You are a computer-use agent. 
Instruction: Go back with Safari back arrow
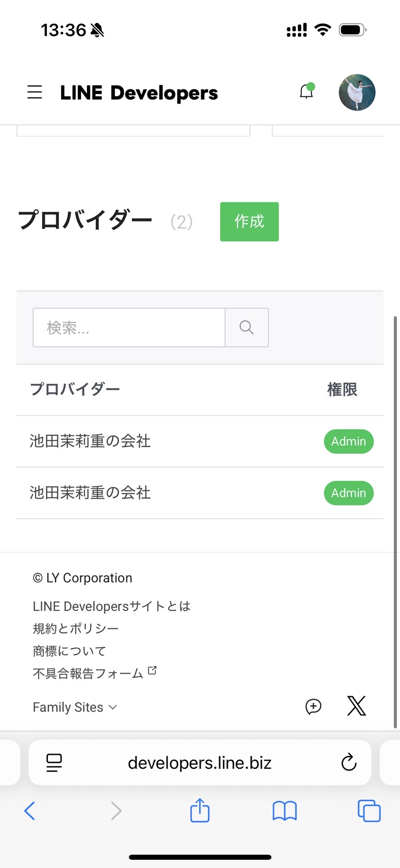(x=29, y=811)
